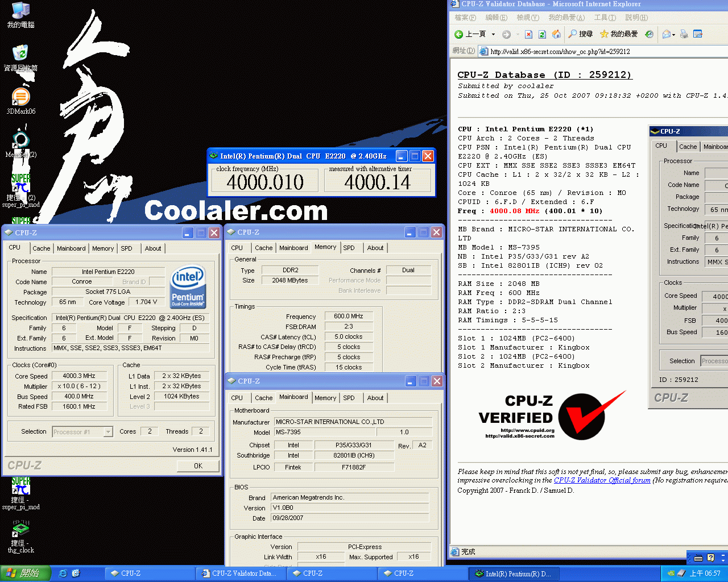The width and height of the screenshot is (728, 582).
Task: Open the 工具(T) menu in Internet Explorer
Action: [x=605, y=18]
